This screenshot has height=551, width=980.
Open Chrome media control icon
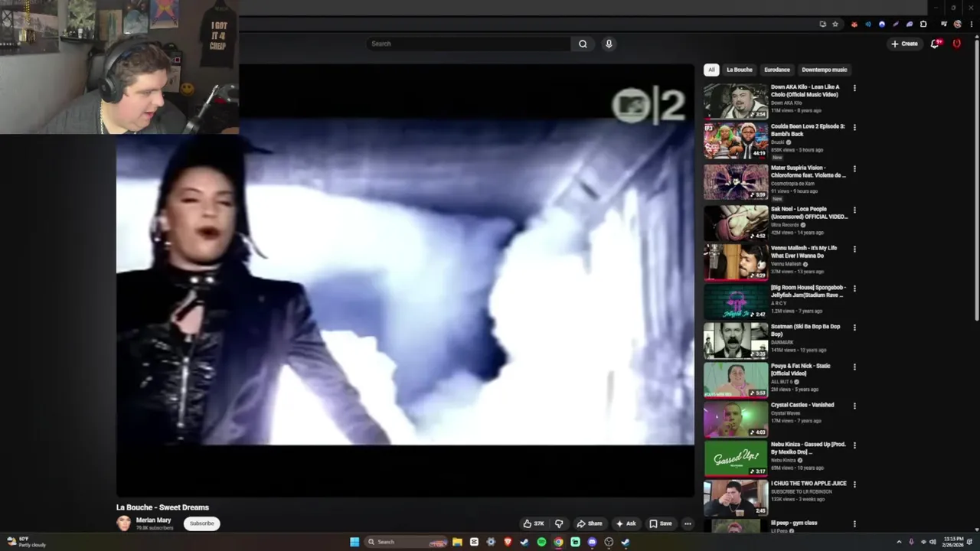pyautogui.click(x=943, y=24)
